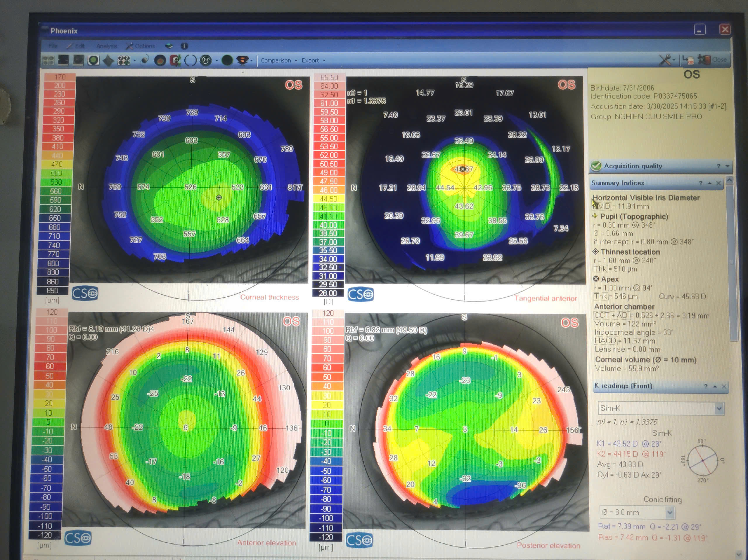
Task: Click the second dark image toolbar icon
Action: click(78, 61)
